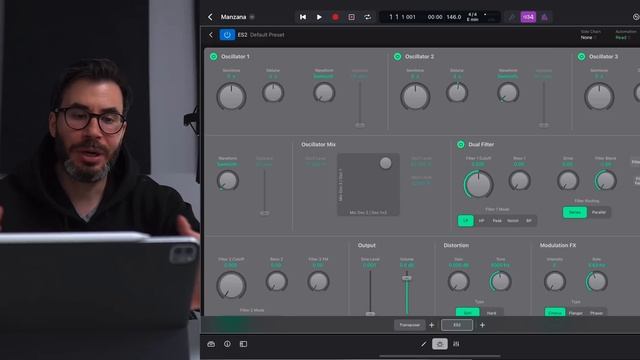Toggle the capture recording square icon

[351, 17]
